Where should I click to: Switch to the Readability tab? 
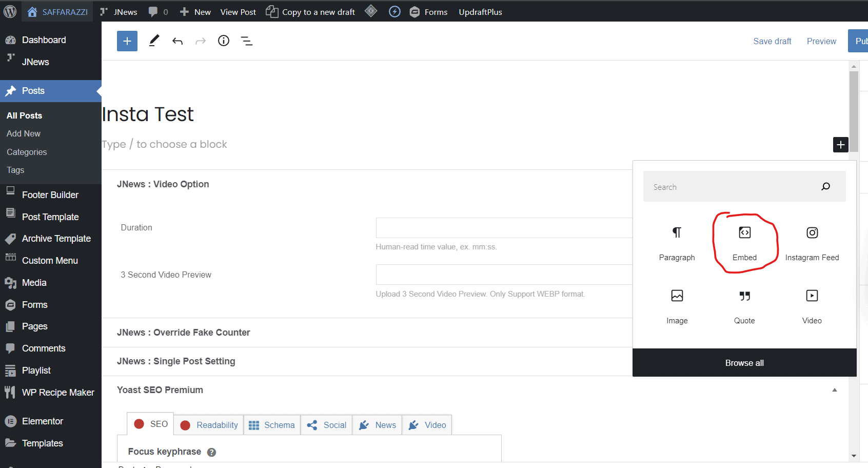[209, 425]
